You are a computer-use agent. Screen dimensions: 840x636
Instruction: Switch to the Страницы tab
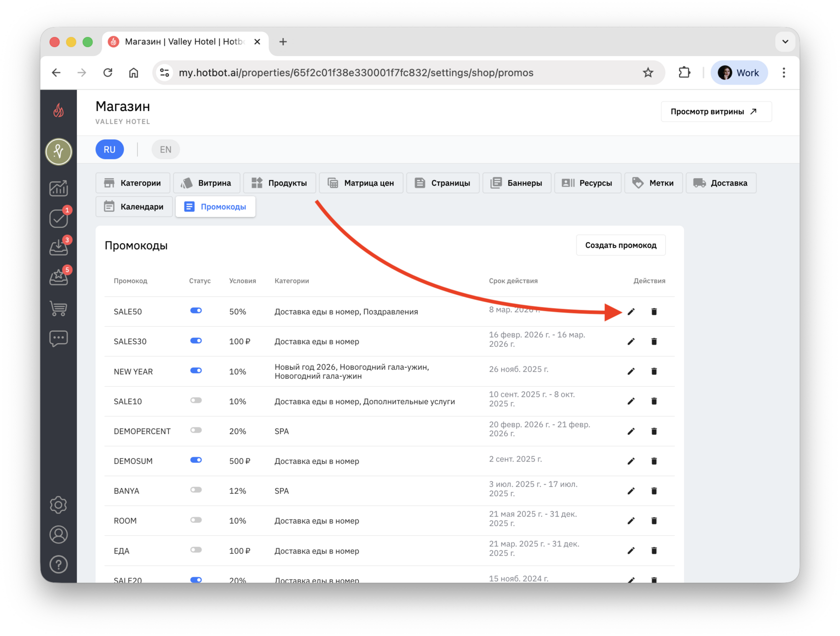[x=442, y=183]
